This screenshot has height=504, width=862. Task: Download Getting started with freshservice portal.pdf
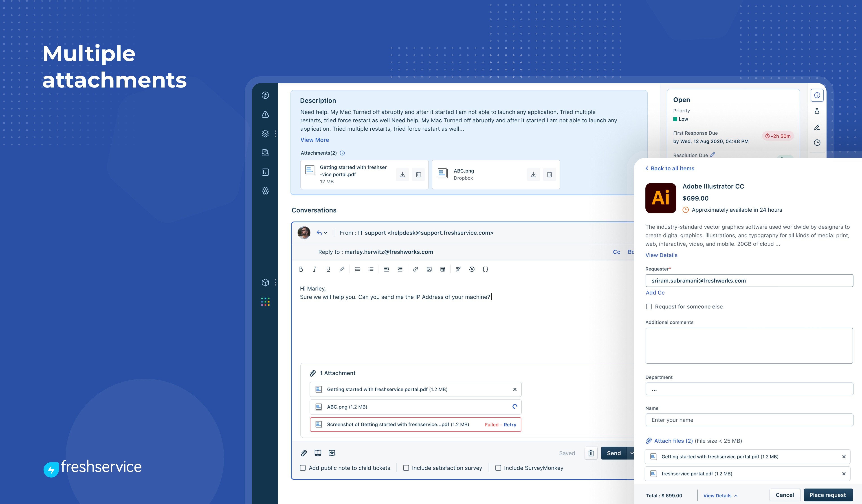tap(402, 174)
